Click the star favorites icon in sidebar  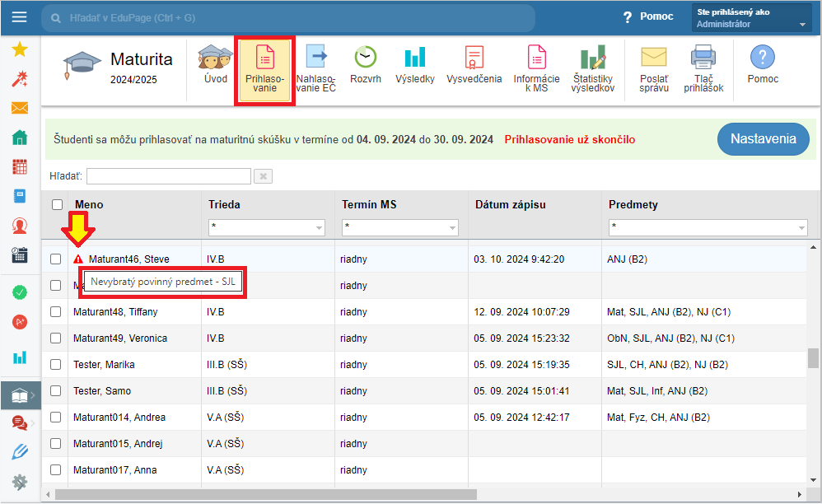point(20,49)
